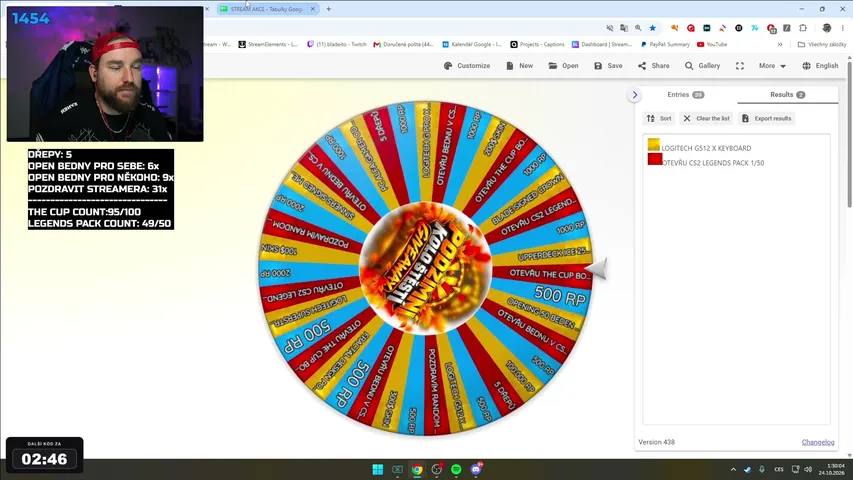Image resolution: width=853 pixels, height=480 pixels.
Task: Open the Chrome profile avatar
Action: 827,28
